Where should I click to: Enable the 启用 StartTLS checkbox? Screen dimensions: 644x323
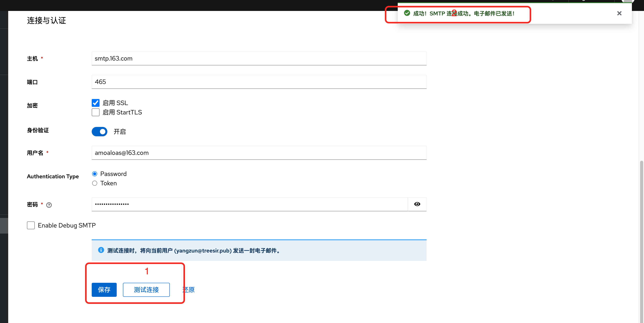point(95,112)
